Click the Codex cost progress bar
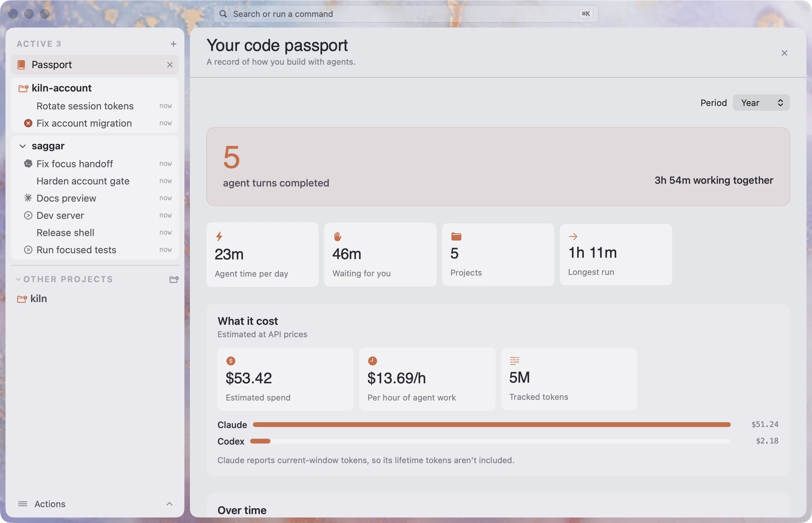Viewport: 812px width, 523px height. (x=490, y=441)
